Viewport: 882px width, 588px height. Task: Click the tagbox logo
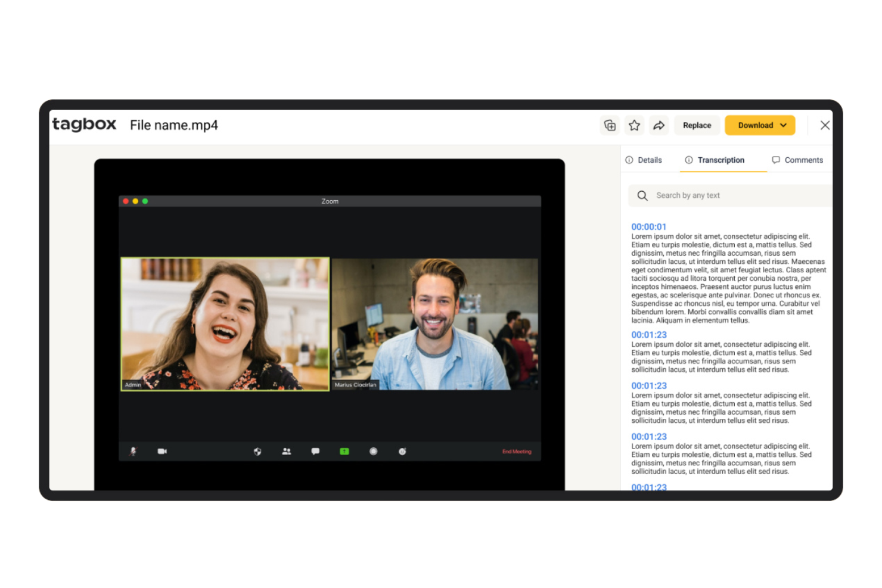(84, 125)
